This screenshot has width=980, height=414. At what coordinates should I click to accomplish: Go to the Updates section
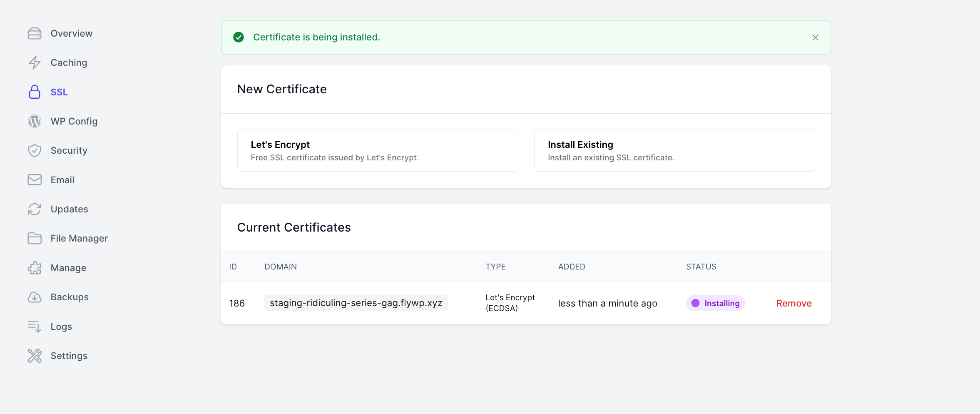click(69, 209)
